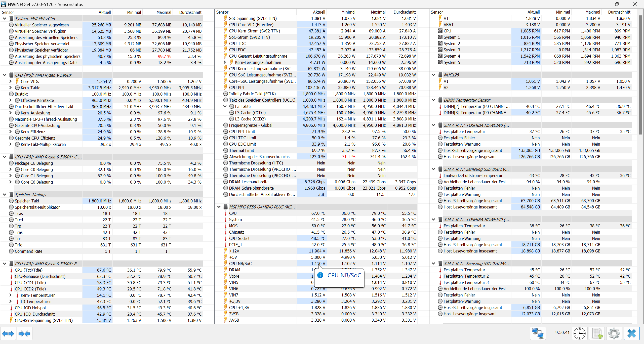The width and height of the screenshot is (644, 344).
Task: Click the lightning icon next to VBAT
Action: coord(440,24)
